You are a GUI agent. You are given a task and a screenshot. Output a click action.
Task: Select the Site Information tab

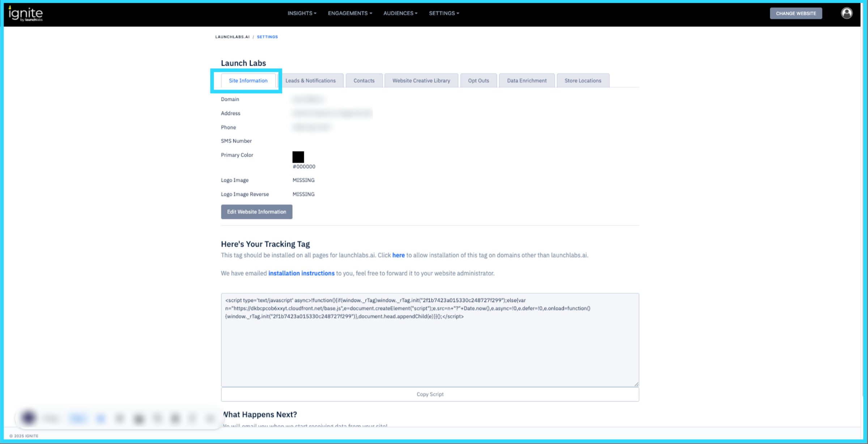click(248, 81)
